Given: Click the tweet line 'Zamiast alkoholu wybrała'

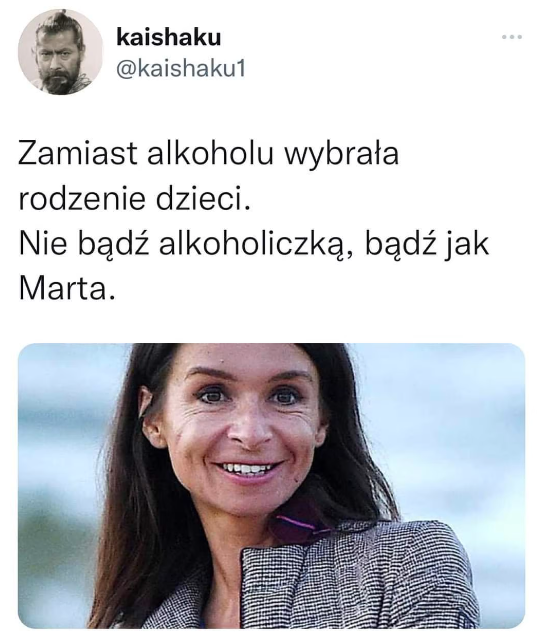Looking at the screenshot, I should click(x=209, y=154).
